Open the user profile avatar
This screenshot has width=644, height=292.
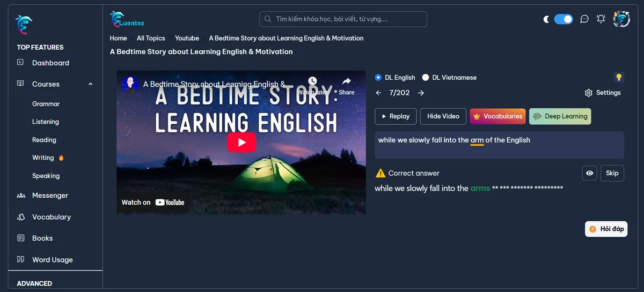621,19
